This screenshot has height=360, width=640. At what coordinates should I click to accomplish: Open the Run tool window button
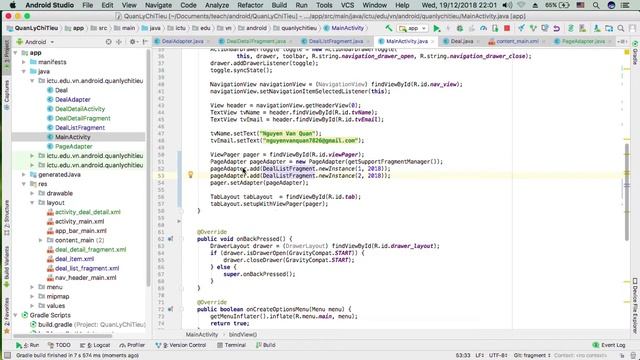pyautogui.click(x=27, y=345)
